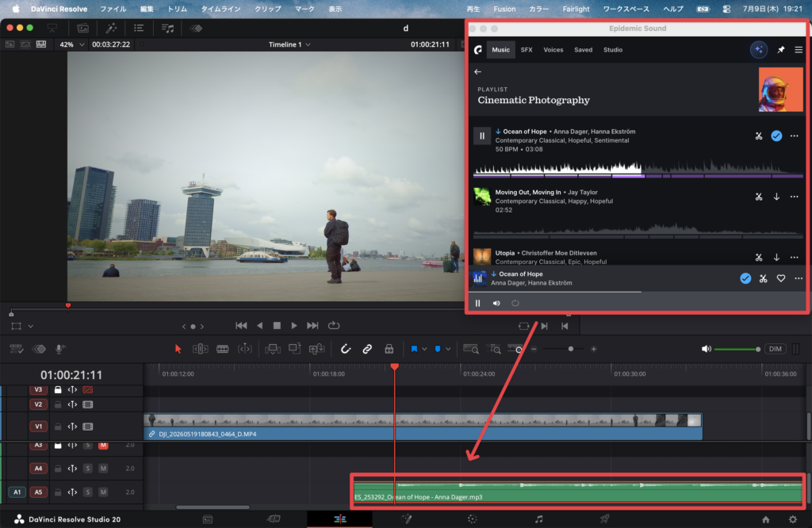Switch to the Fairlight music-note page
Screen dimensions: 812x528
point(538,518)
